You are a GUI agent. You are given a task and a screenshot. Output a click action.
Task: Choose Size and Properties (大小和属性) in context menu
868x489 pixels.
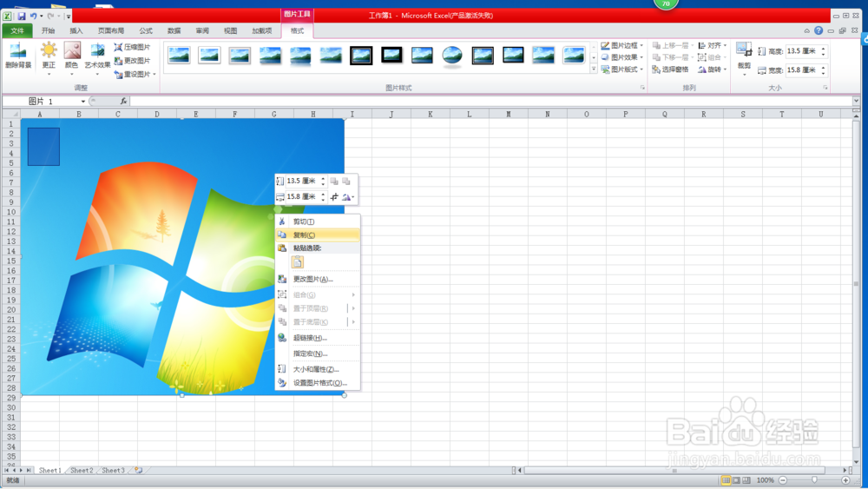click(x=318, y=369)
